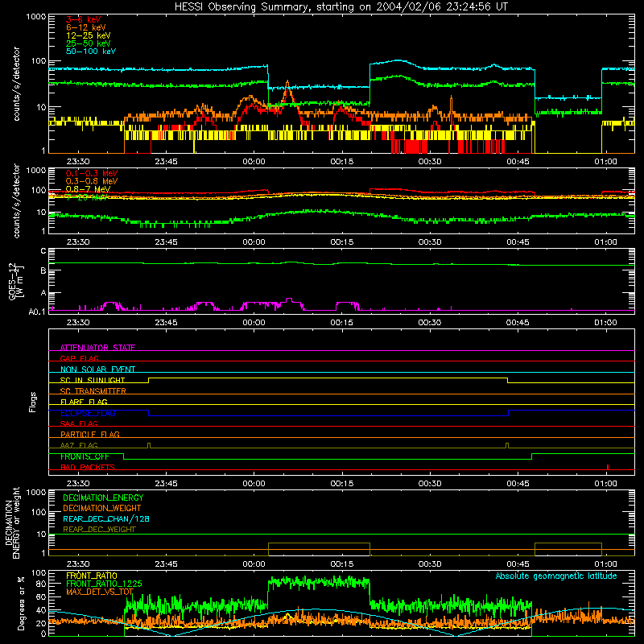Pick the '50-100 keV' legend label
The image size is (644, 644).
click(x=91, y=52)
